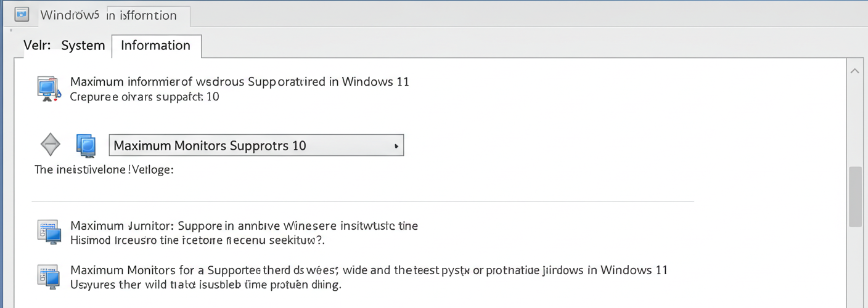Click the gray diamond icon

[51, 145]
